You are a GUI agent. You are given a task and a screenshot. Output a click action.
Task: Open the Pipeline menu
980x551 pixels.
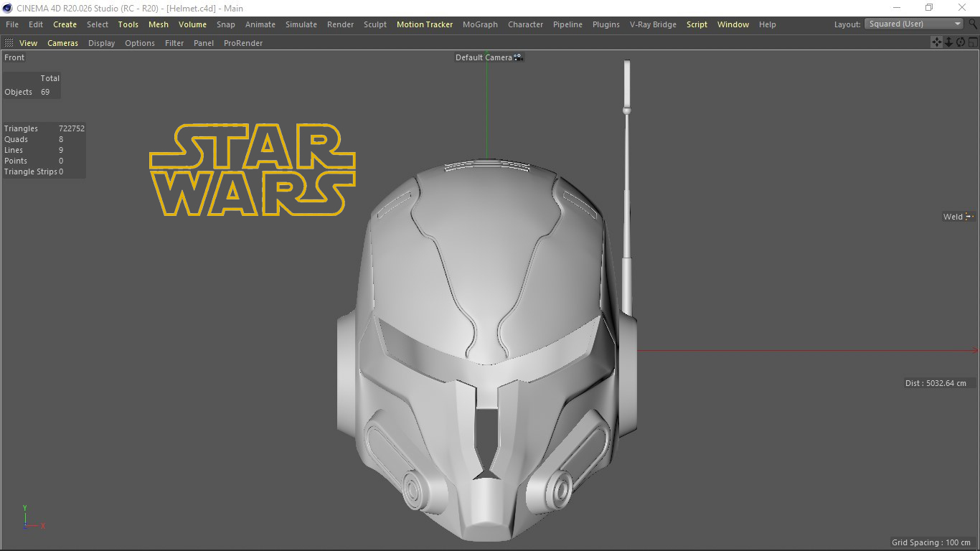[x=567, y=24]
